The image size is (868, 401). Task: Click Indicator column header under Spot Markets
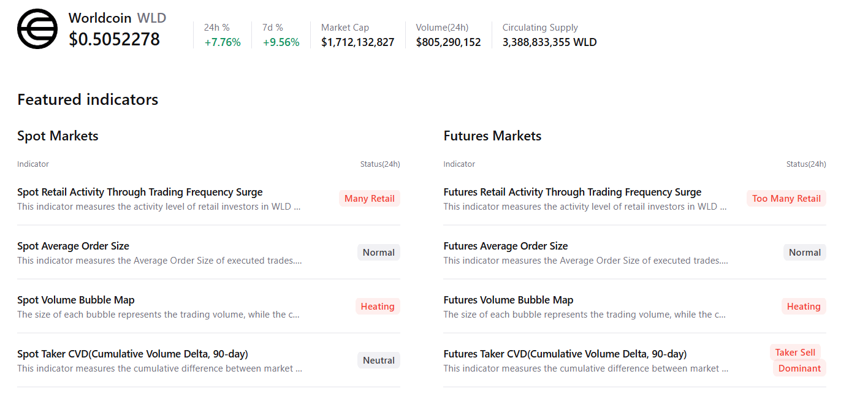pyautogui.click(x=33, y=164)
